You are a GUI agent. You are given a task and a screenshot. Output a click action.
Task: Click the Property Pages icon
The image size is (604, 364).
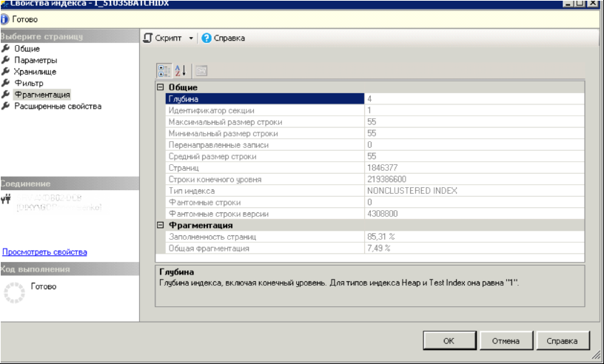(x=201, y=71)
